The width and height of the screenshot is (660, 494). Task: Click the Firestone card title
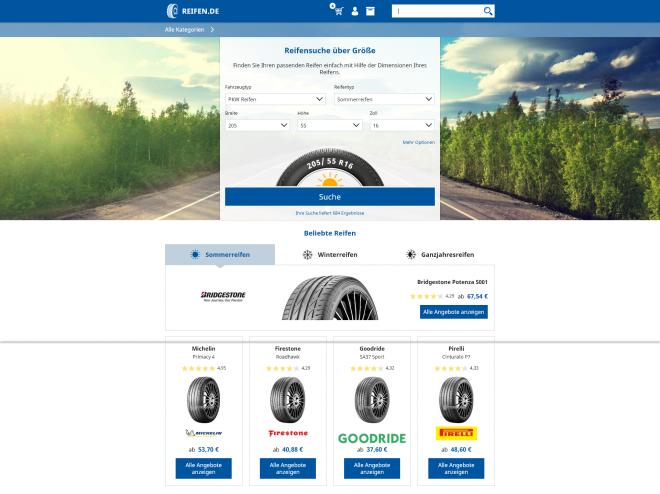(x=288, y=348)
